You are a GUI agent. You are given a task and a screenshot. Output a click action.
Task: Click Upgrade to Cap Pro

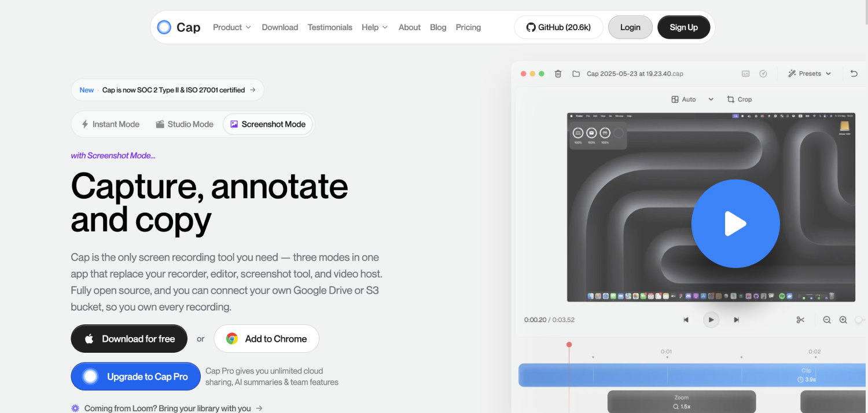pos(135,377)
